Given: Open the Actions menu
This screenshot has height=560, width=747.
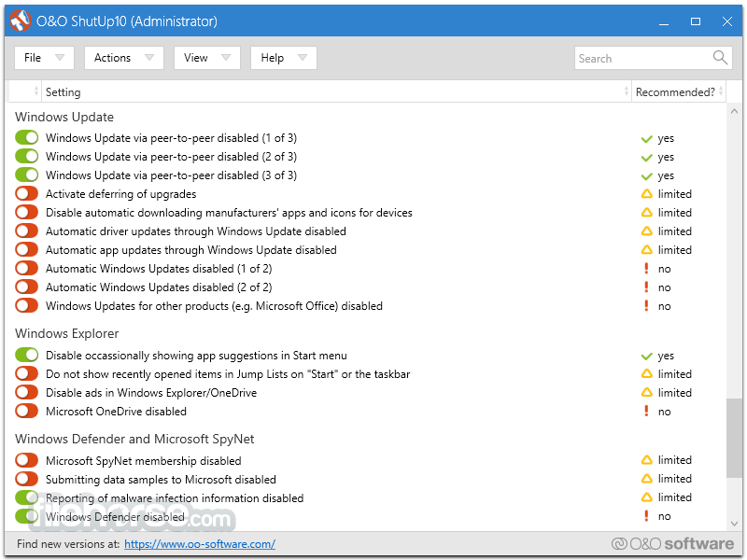Looking at the screenshot, I should [x=124, y=58].
